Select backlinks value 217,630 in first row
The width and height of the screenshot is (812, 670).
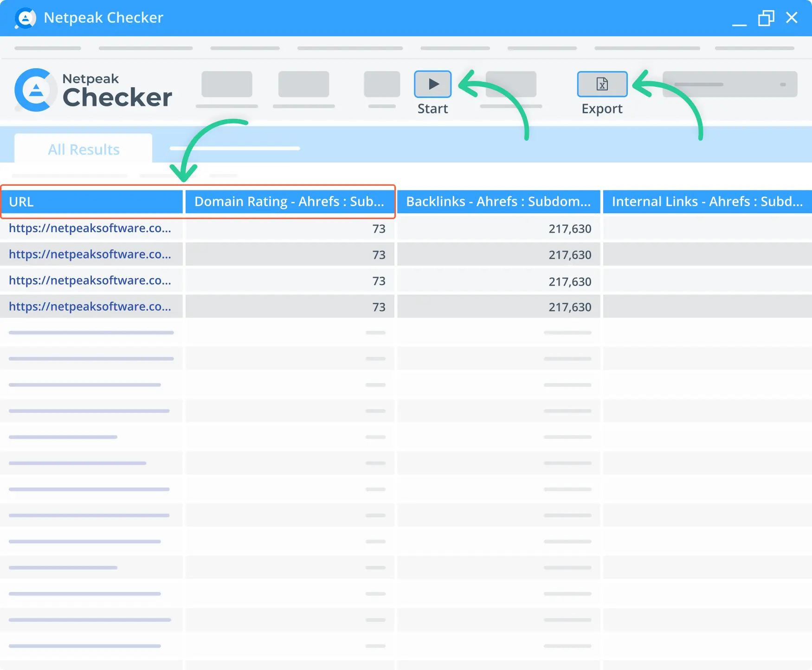pos(570,228)
